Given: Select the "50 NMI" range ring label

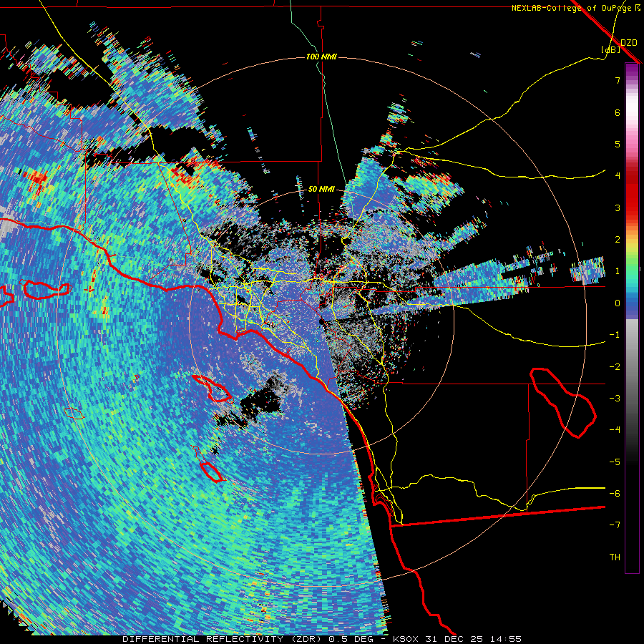Looking at the screenshot, I should [x=321, y=189].
